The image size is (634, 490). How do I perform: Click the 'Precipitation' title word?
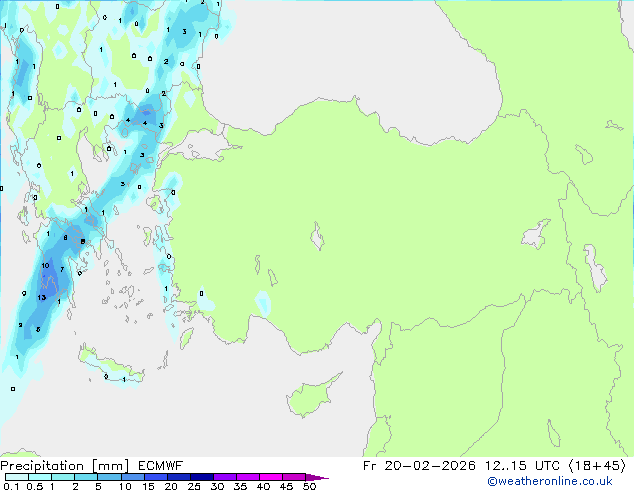point(42,466)
